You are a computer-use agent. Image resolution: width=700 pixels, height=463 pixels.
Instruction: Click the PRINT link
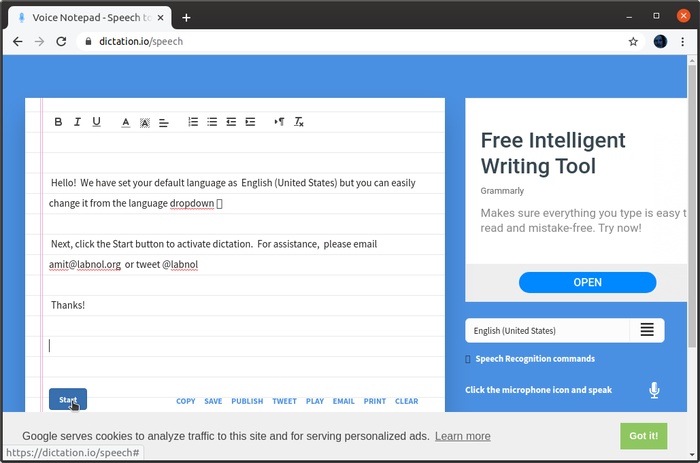375,401
